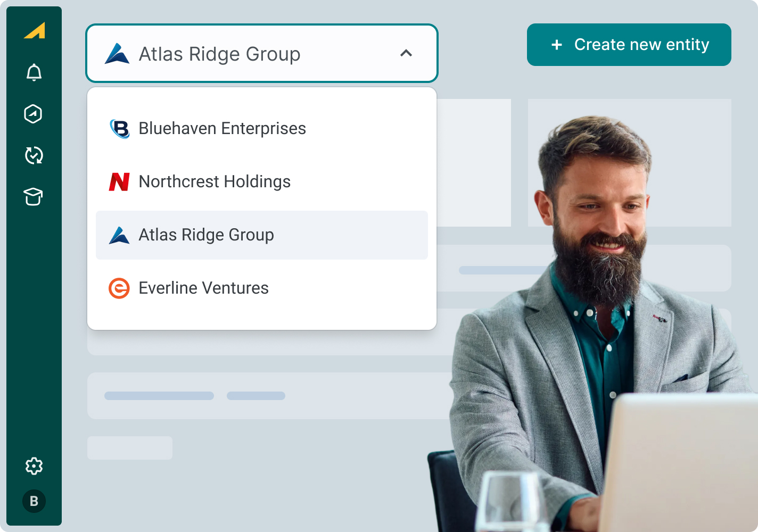The width and height of the screenshot is (758, 532).
Task: Click the plus icon on Create button
Action: pos(557,45)
